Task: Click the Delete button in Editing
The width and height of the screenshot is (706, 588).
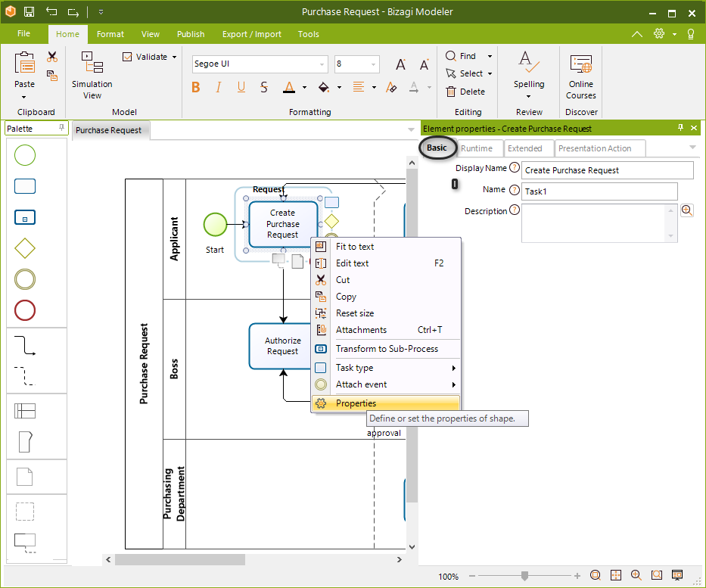Action: [465, 92]
